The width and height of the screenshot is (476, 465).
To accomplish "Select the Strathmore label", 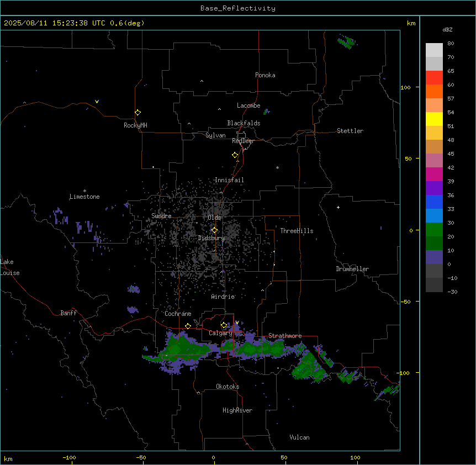I will (285, 336).
